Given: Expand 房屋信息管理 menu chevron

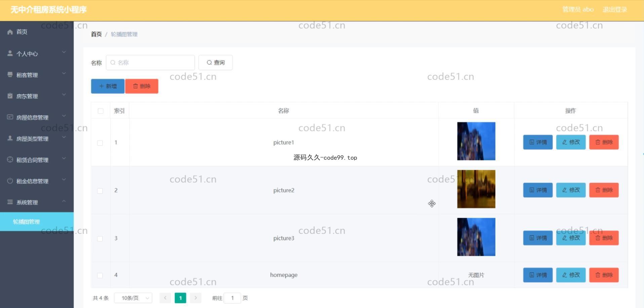Looking at the screenshot, I should (x=64, y=116).
